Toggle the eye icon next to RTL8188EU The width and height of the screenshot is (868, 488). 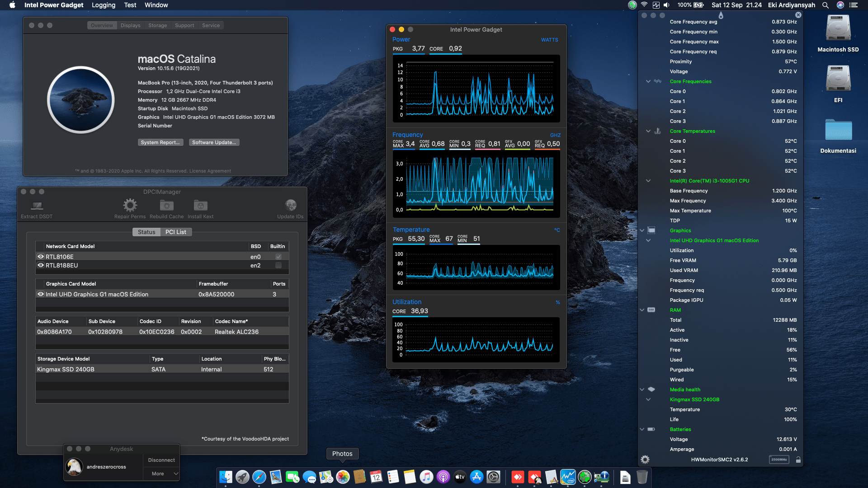[x=40, y=265]
